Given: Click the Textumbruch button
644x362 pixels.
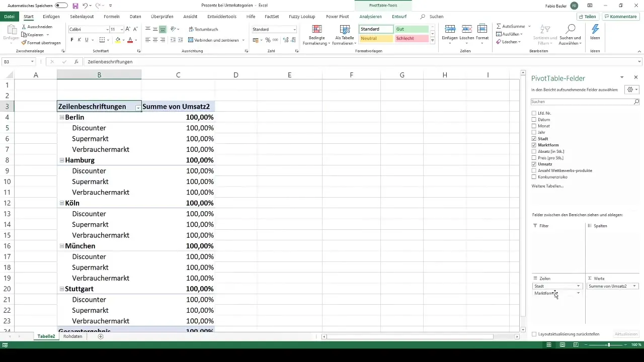Looking at the screenshot, I should (x=203, y=30).
